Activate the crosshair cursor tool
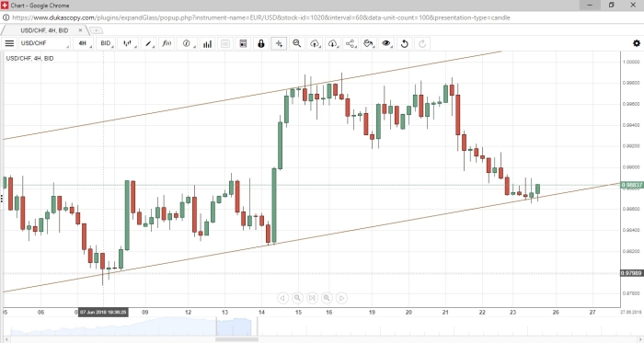 click(279, 43)
